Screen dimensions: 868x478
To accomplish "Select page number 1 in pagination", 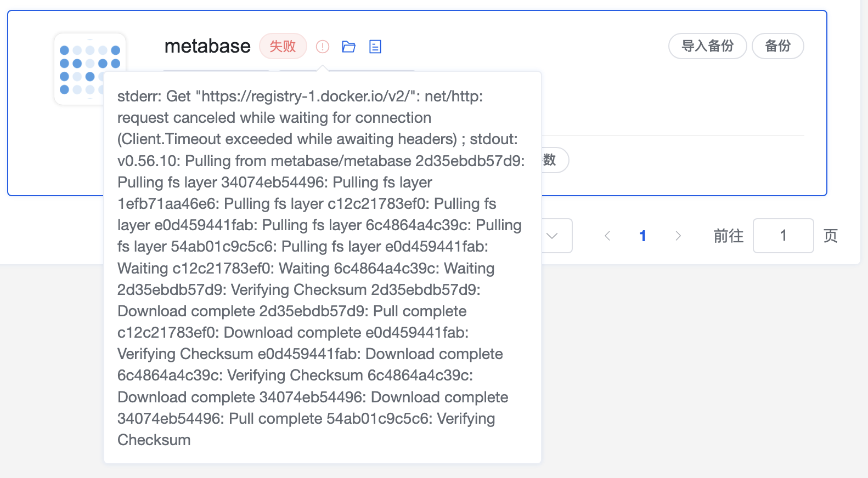I will tap(642, 236).
